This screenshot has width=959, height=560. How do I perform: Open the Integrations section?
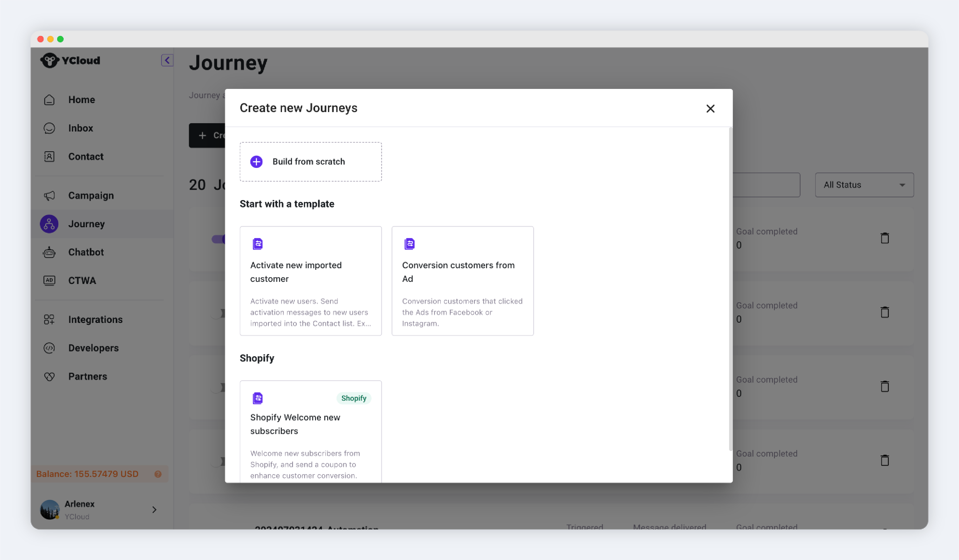click(x=95, y=320)
